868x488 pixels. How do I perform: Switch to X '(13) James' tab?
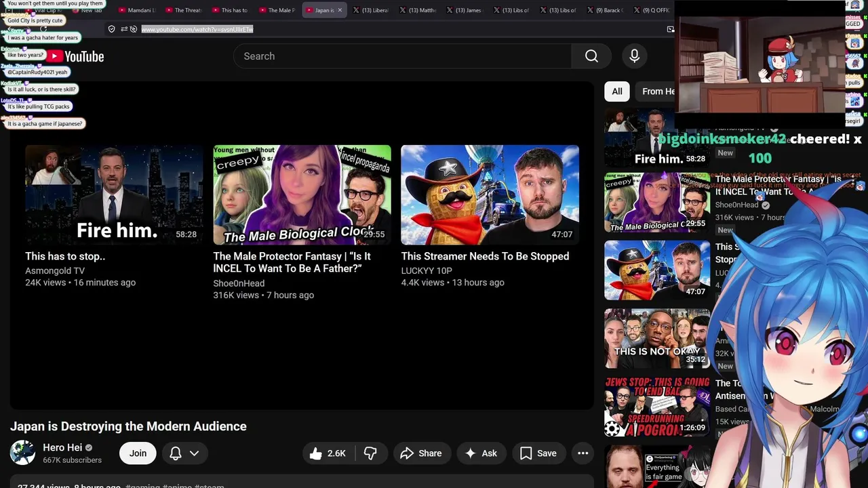(464, 10)
